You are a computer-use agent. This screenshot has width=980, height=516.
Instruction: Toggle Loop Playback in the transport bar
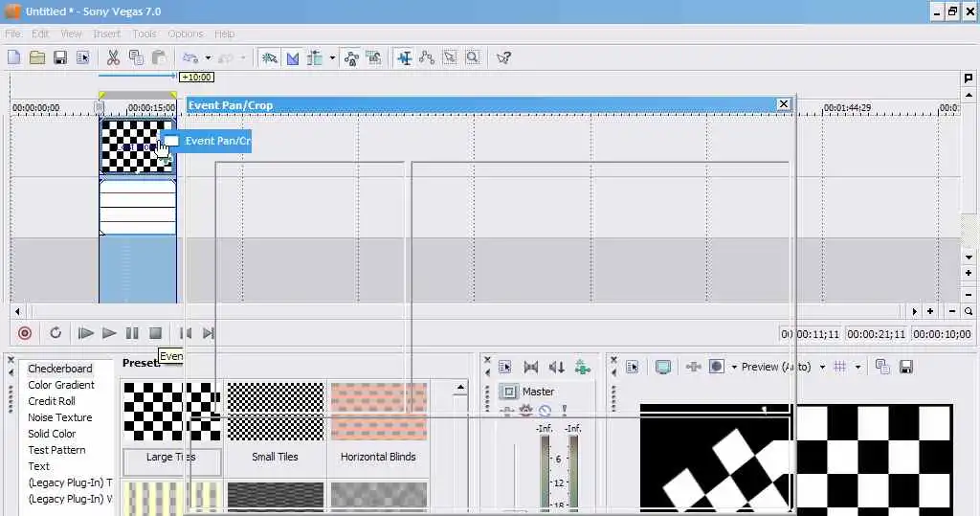pyautogui.click(x=56, y=333)
